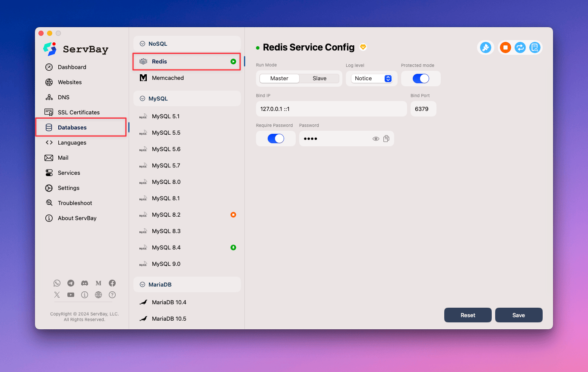The width and height of the screenshot is (588, 372).
Task: Click the blue brush icon near top right
Action: pos(485,47)
